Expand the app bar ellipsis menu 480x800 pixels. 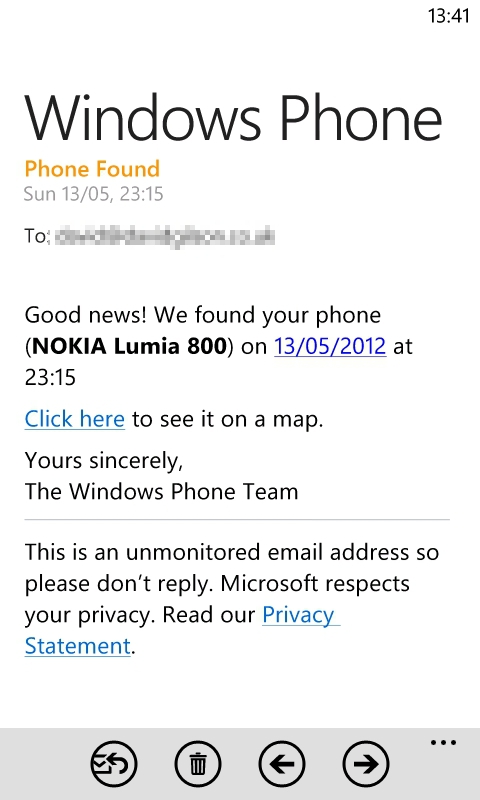[443, 742]
